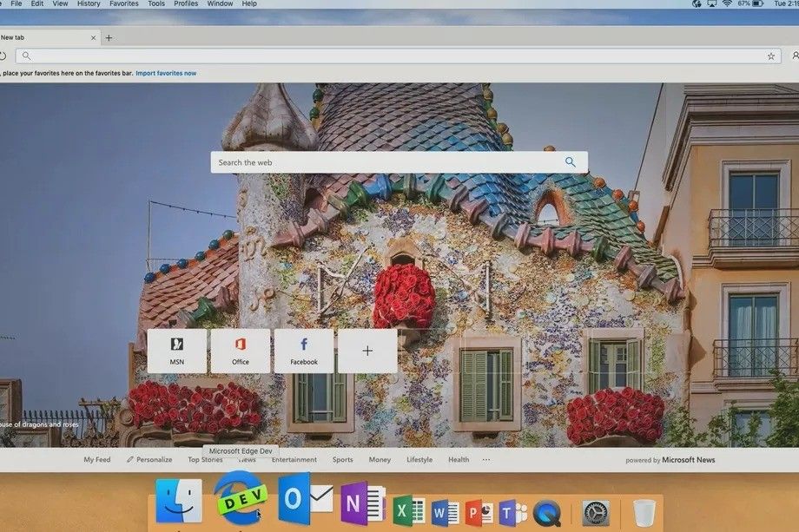This screenshot has height=532, width=799.
Task: Open OneNote from the Dock
Action: coord(362,504)
